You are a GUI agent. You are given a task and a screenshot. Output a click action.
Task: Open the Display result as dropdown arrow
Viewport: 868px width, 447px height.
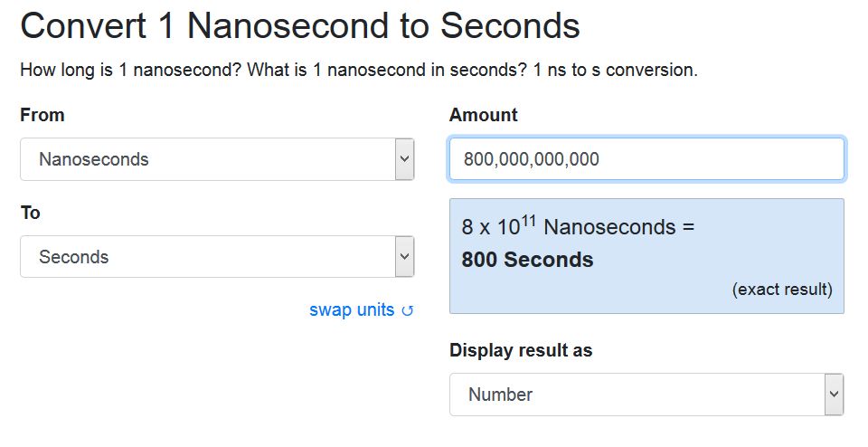point(835,395)
